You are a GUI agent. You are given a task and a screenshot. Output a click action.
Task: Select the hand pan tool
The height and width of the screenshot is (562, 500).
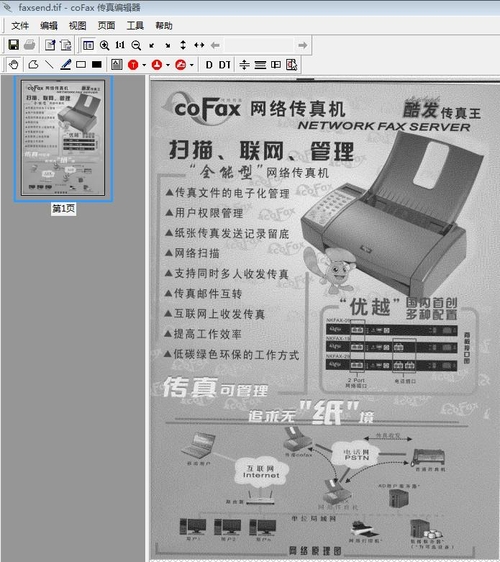[14, 65]
